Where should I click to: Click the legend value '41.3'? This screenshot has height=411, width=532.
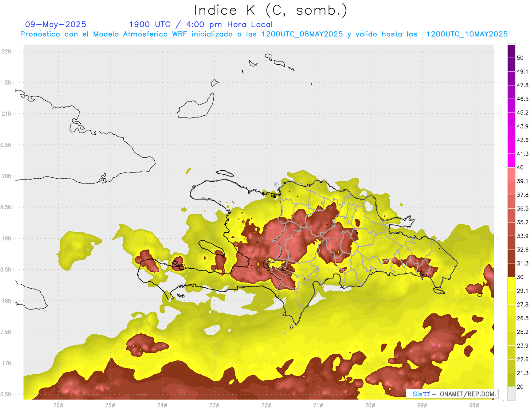point(522,154)
